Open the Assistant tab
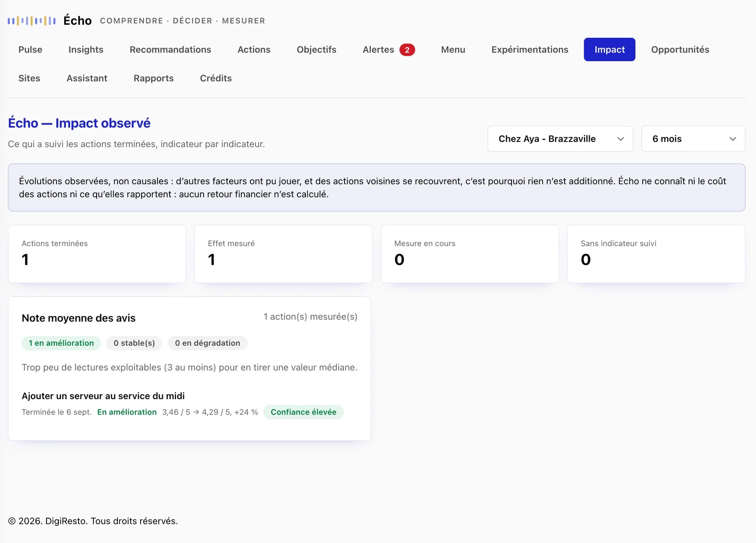The width and height of the screenshot is (756, 543). [87, 78]
